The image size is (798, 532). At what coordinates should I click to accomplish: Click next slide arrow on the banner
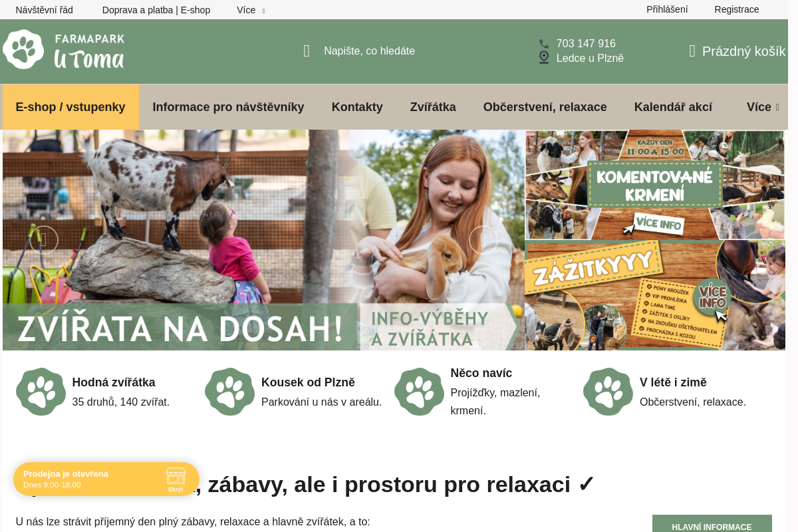483,240
